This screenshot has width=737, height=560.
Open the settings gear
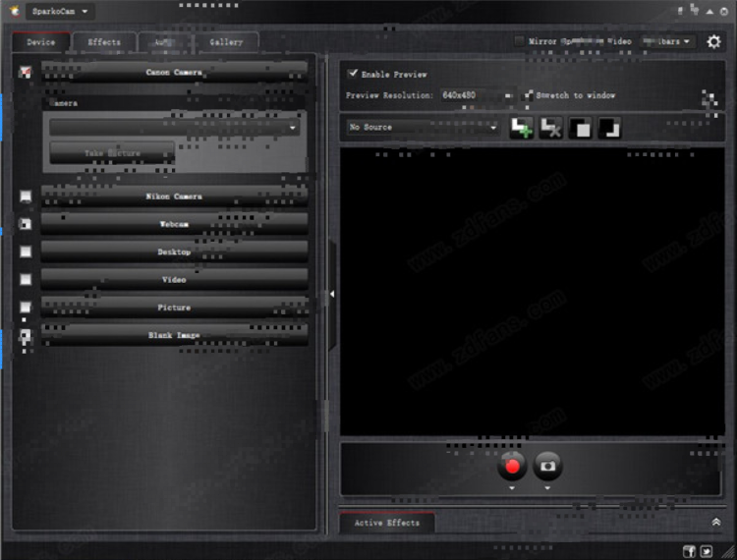(x=713, y=42)
